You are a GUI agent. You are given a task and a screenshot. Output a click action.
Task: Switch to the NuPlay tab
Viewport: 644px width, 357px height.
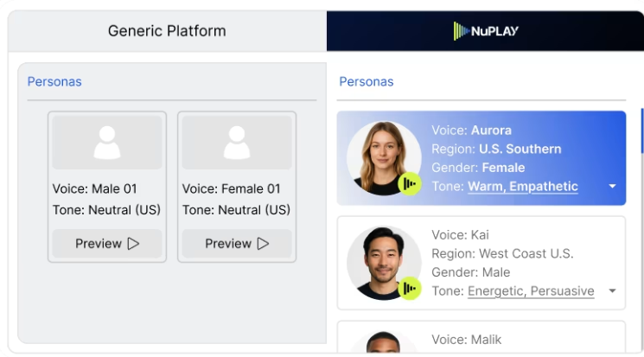coord(486,31)
